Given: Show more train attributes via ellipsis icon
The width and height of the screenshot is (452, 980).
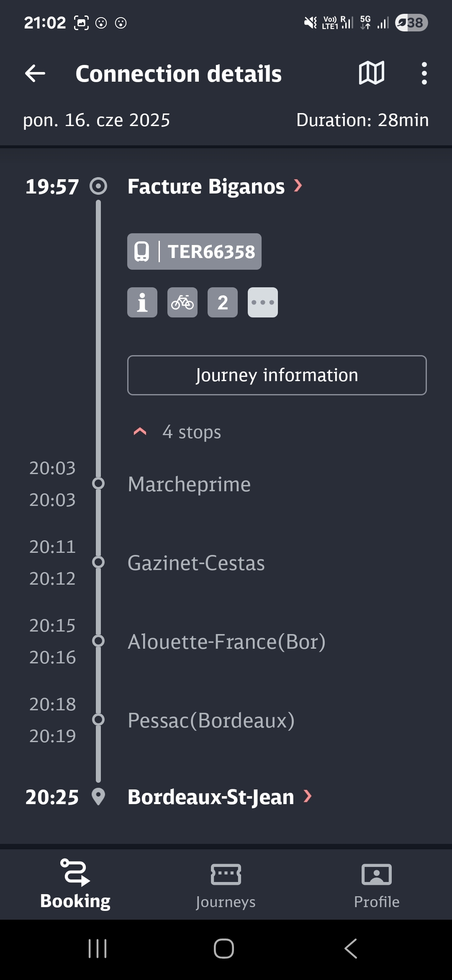Looking at the screenshot, I should pos(263,302).
